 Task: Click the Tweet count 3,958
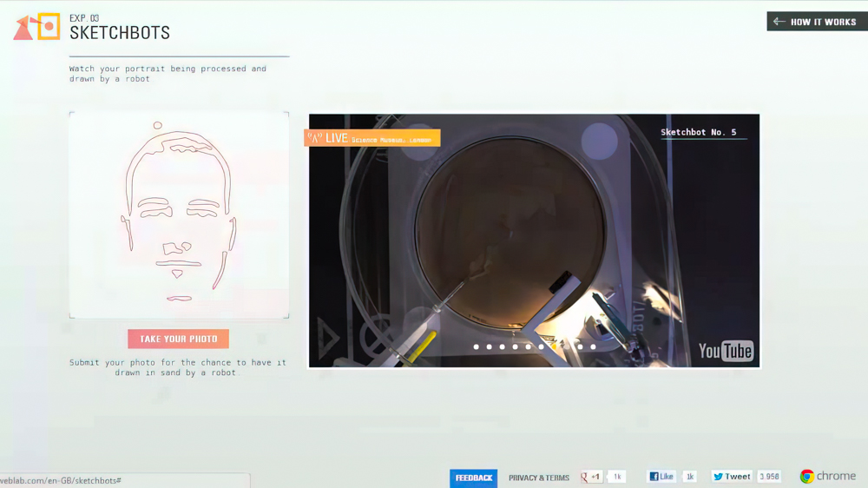point(769,477)
